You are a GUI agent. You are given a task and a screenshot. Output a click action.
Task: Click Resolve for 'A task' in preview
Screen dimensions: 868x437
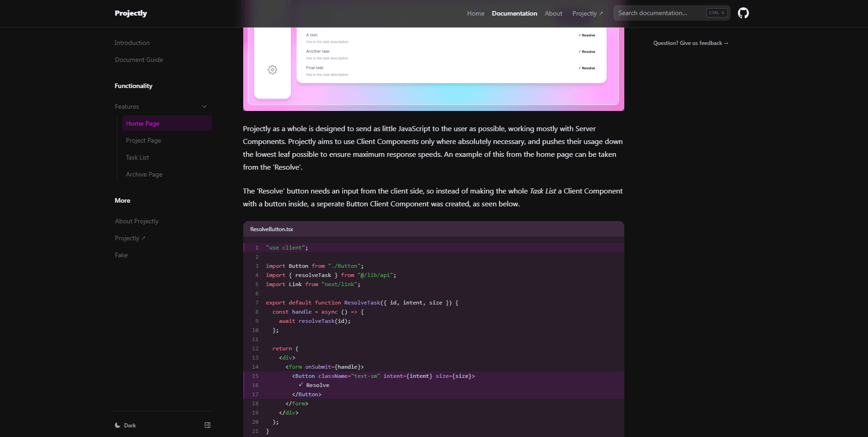587,35
